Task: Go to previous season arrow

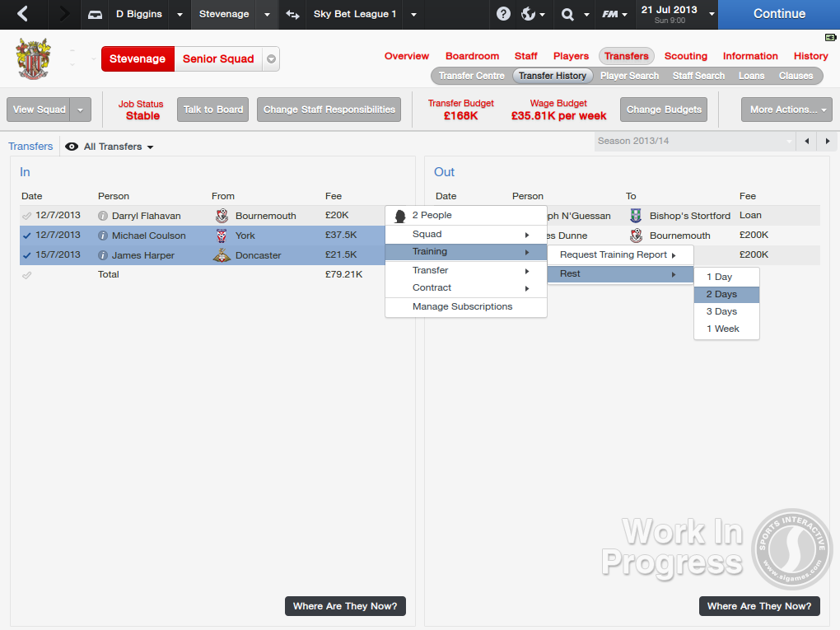Action: [807, 142]
